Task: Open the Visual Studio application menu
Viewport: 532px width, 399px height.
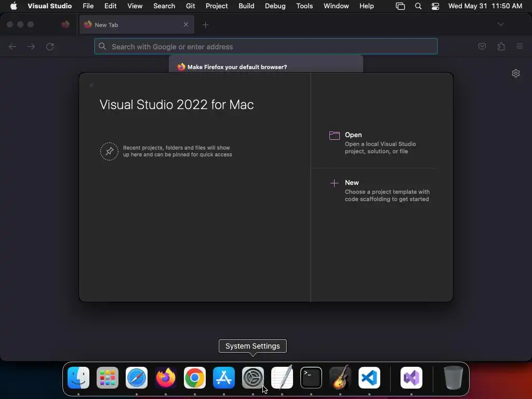Action: [x=50, y=6]
